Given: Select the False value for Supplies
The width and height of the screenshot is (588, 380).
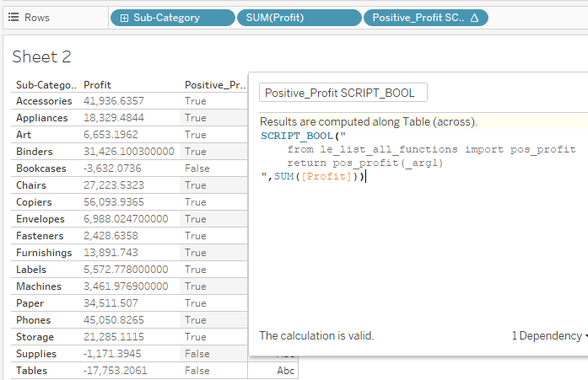Looking at the screenshot, I should 197,354.
